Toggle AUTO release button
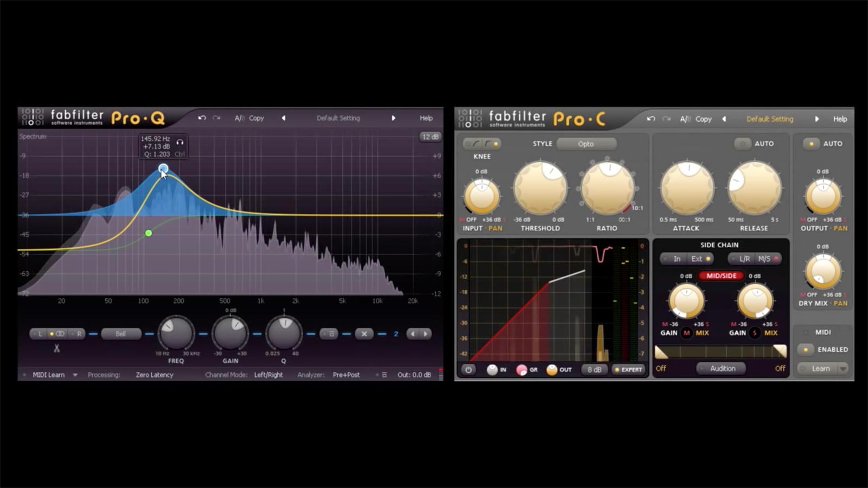This screenshot has height=488, width=868. (743, 144)
